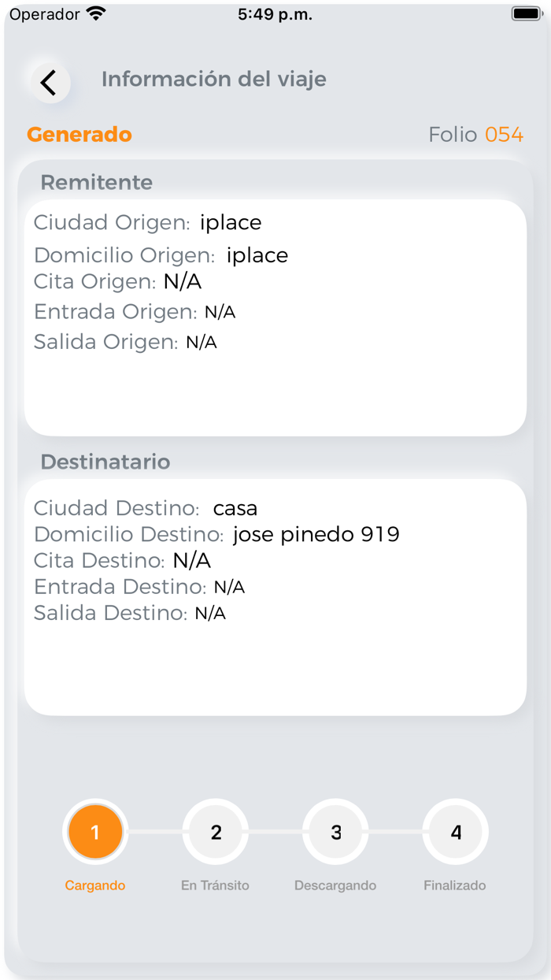The image size is (551, 980).
Task: Select the En Tránsito label
Action: [x=215, y=885]
